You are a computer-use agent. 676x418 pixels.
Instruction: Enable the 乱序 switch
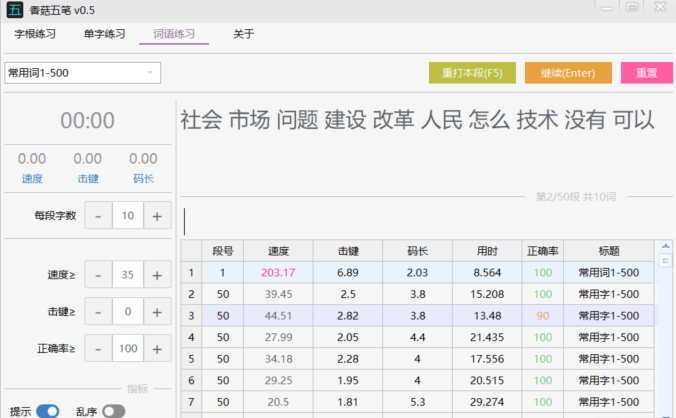(x=114, y=412)
